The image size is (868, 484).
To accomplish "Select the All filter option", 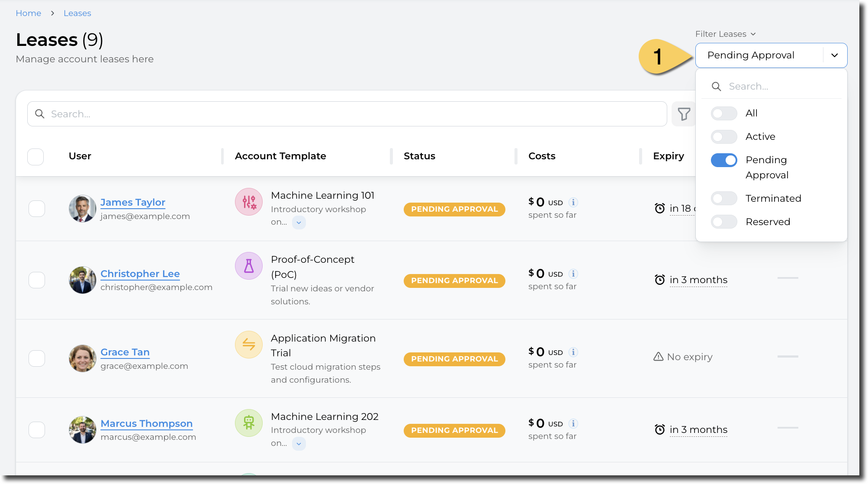I will [724, 113].
